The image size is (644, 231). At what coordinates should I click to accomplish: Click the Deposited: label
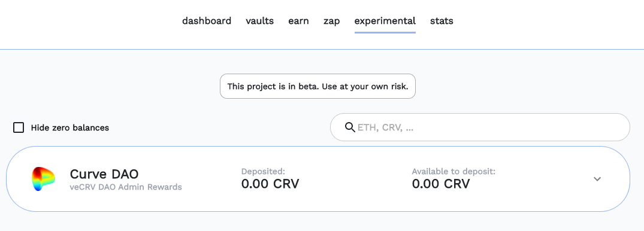pos(263,171)
